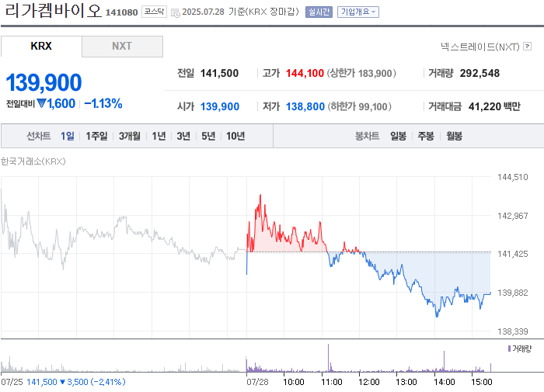Click the percentage change -1.13%

pos(103,104)
